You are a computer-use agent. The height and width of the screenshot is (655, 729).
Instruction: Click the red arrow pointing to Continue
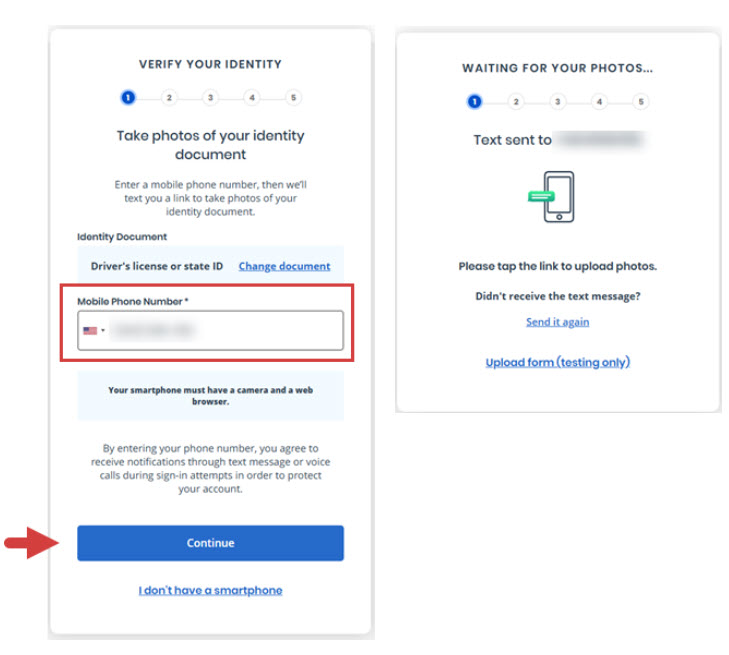click(30, 543)
